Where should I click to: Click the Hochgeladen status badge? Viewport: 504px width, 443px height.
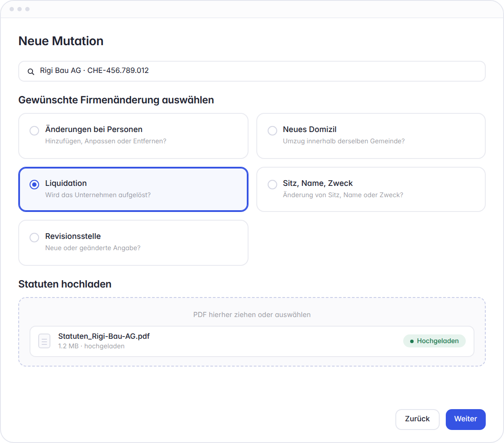point(434,341)
